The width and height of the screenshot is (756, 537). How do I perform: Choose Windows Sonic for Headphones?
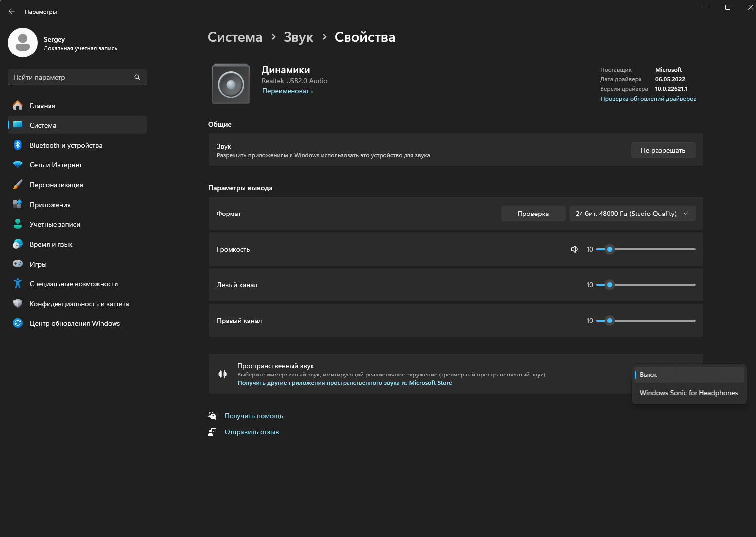click(688, 393)
